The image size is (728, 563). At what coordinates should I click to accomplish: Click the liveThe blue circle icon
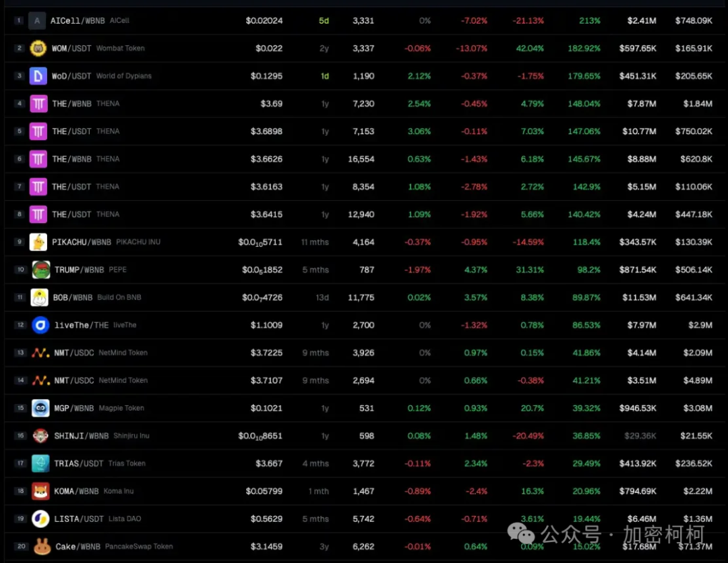pos(40,325)
